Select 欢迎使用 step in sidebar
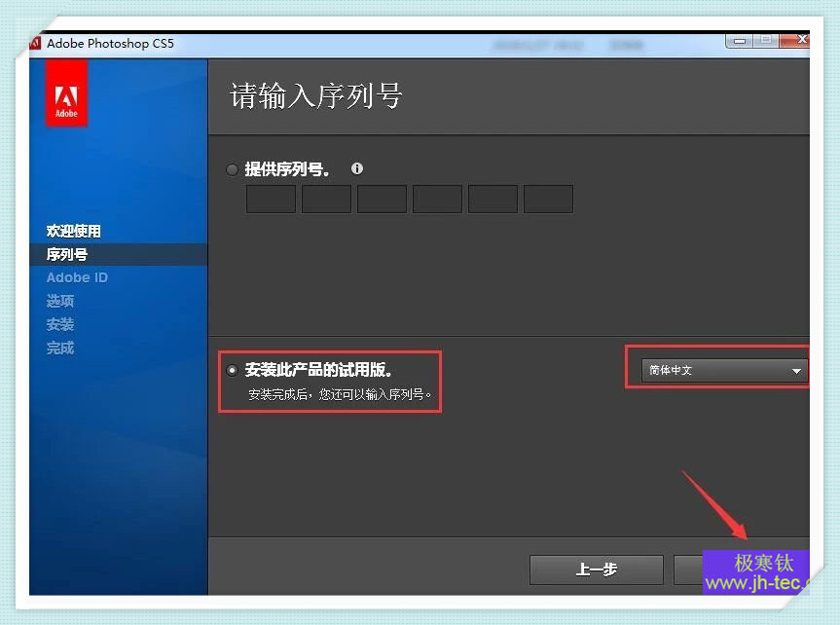This screenshot has height=625, width=840. tap(73, 231)
